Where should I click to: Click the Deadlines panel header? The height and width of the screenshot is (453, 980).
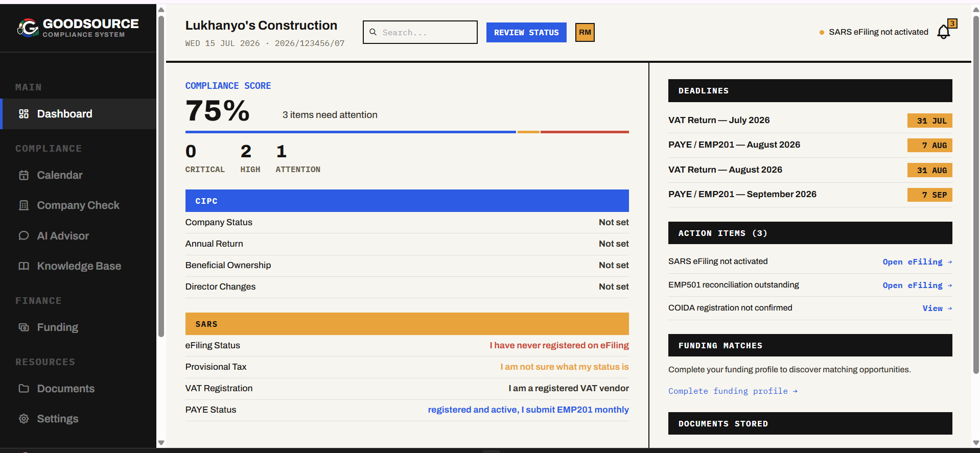810,90
